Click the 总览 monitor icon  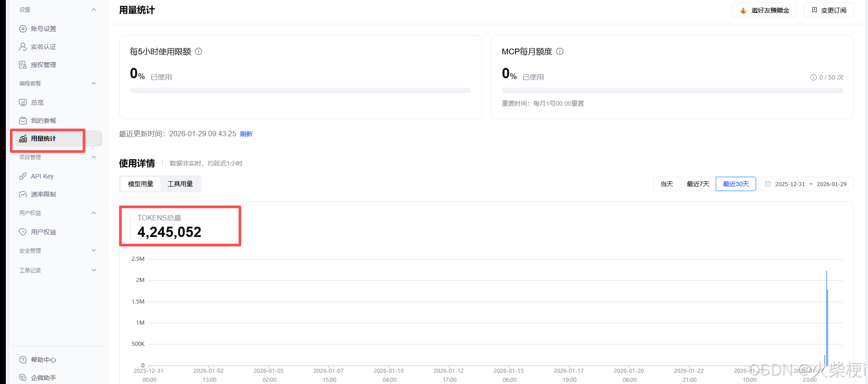[23, 103]
